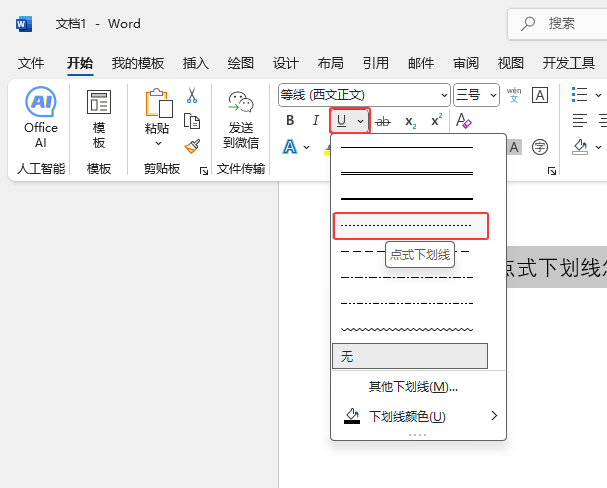Open the font name dropdown
Screen dimensions: 607x488
click(x=444, y=95)
